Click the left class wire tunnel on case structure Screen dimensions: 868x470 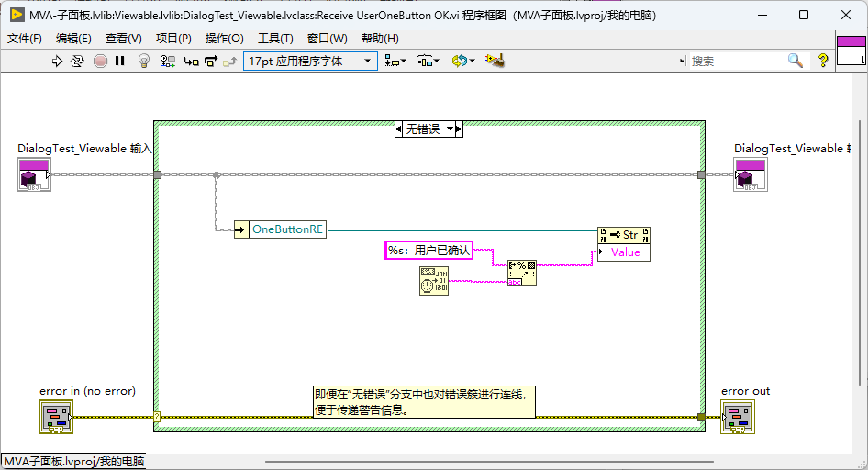pos(157,175)
